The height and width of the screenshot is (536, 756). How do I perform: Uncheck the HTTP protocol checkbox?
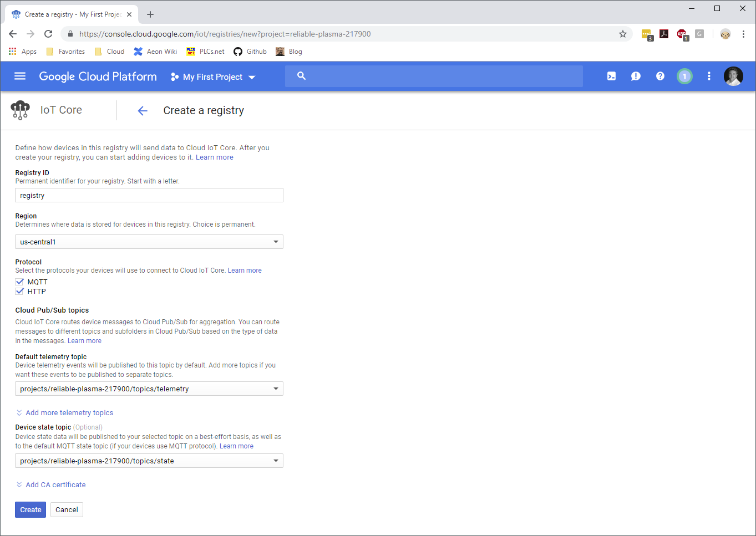tap(20, 291)
